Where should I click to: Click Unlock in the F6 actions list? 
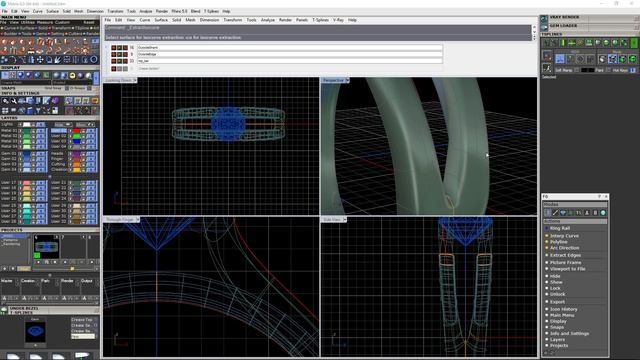coord(557,294)
